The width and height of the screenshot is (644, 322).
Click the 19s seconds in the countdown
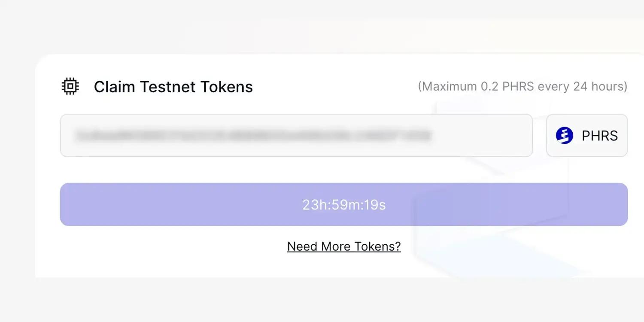point(374,205)
